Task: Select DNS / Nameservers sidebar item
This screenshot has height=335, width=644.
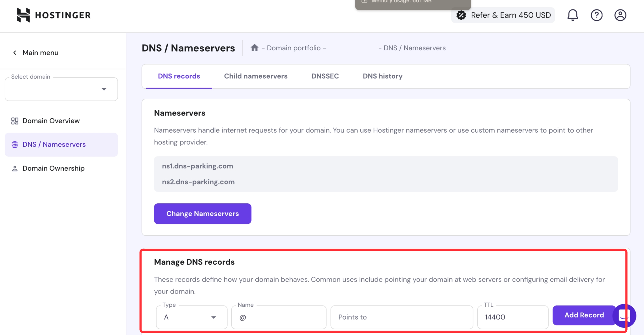Action: (x=61, y=145)
